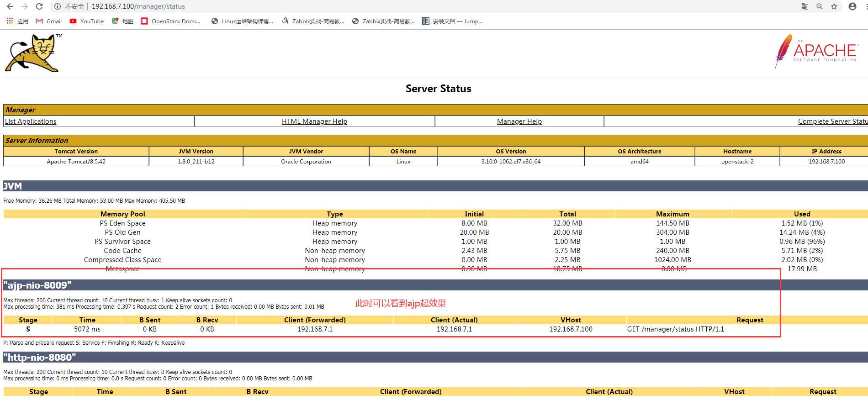The image size is (868, 400).
Task: Open the user profile avatar icon
Action: pyautogui.click(x=852, y=6)
